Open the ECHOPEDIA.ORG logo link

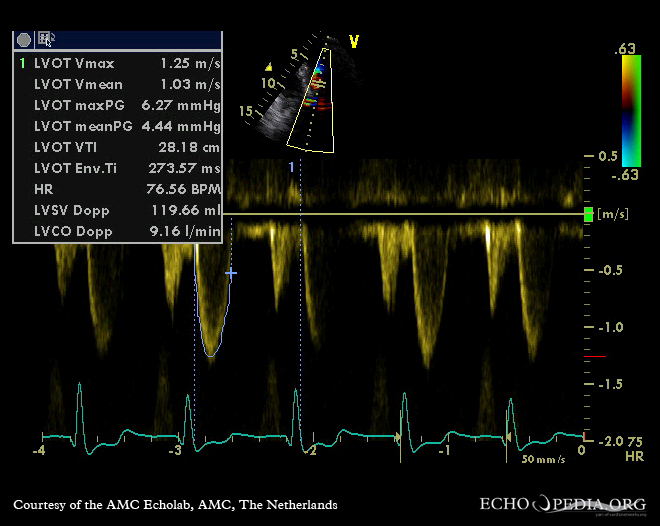click(x=563, y=504)
